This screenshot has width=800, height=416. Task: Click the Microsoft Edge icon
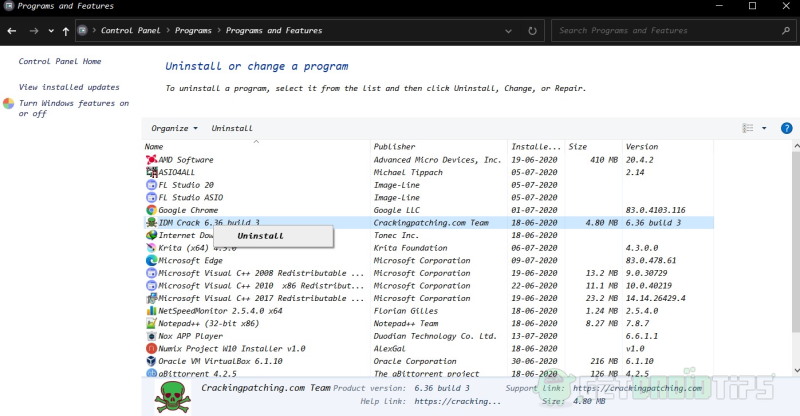151,260
